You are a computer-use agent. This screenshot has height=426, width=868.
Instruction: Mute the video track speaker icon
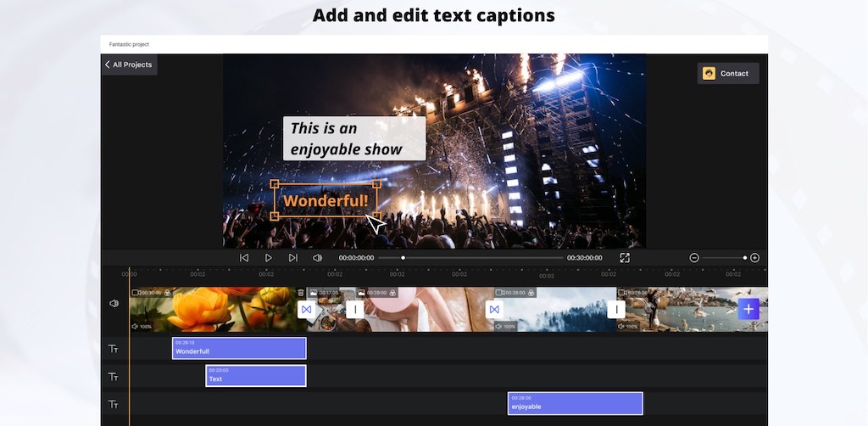click(114, 303)
